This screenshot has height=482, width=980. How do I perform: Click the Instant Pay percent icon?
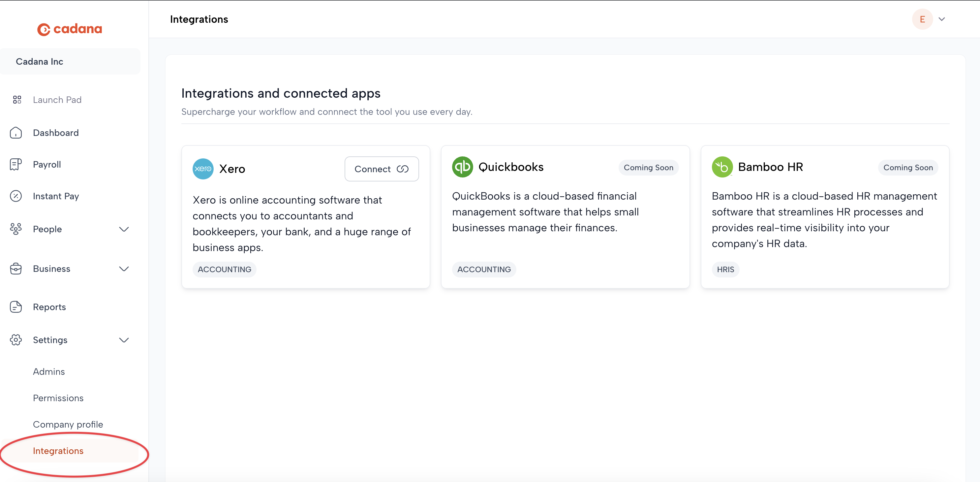point(15,196)
